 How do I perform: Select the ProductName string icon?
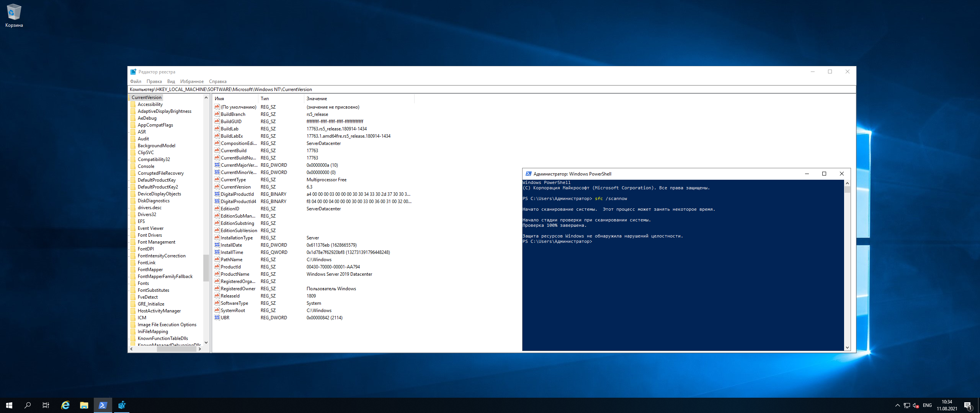click(217, 274)
